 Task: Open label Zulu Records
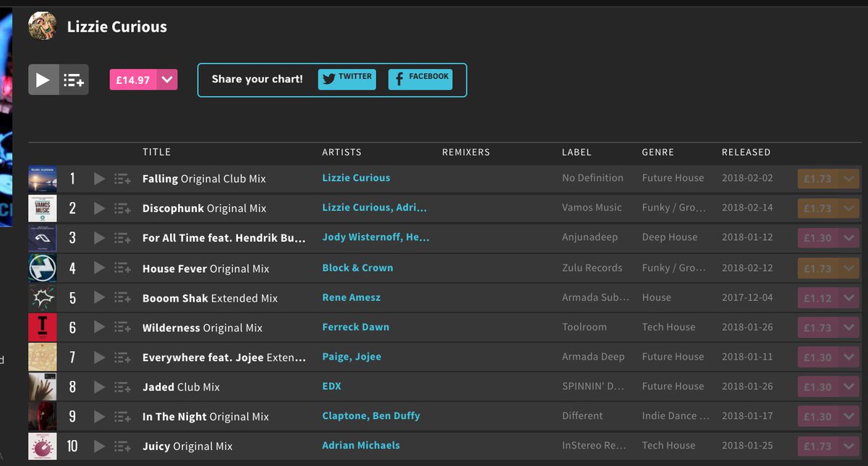[592, 268]
